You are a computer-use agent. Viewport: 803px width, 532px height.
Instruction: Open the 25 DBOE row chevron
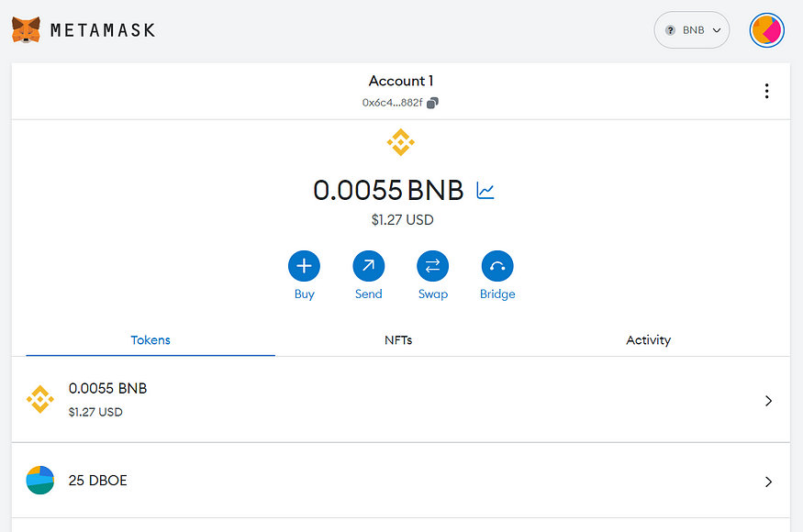(x=768, y=482)
